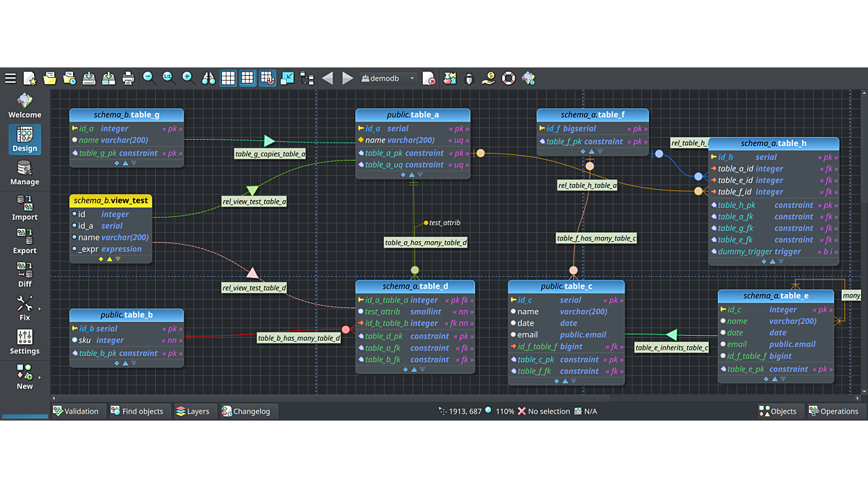Click the Print model printer icon
The height and width of the screenshot is (488, 868).
pos(128,79)
